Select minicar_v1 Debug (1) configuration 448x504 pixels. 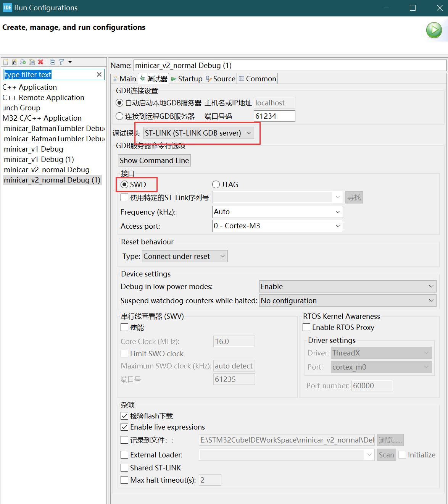pyautogui.click(x=39, y=159)
